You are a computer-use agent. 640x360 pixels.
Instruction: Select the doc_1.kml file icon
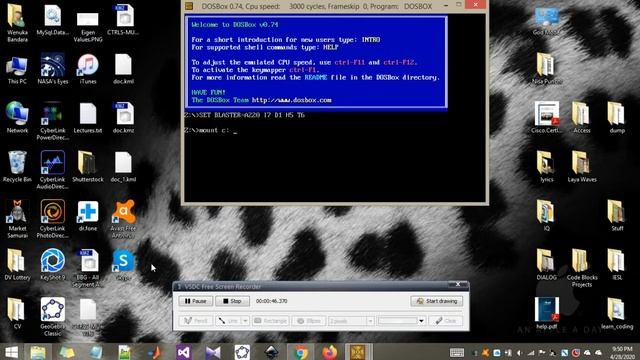pyautogui.click(x=123, y=167)
